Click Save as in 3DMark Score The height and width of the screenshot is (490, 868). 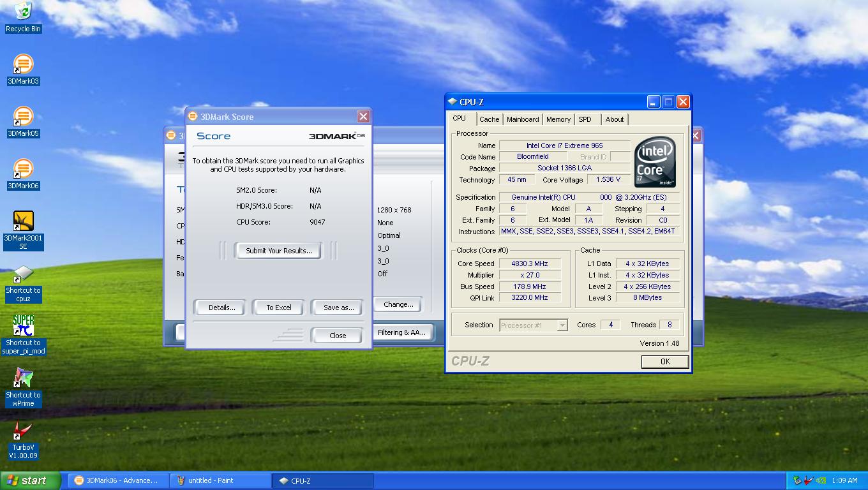[338, 308]
